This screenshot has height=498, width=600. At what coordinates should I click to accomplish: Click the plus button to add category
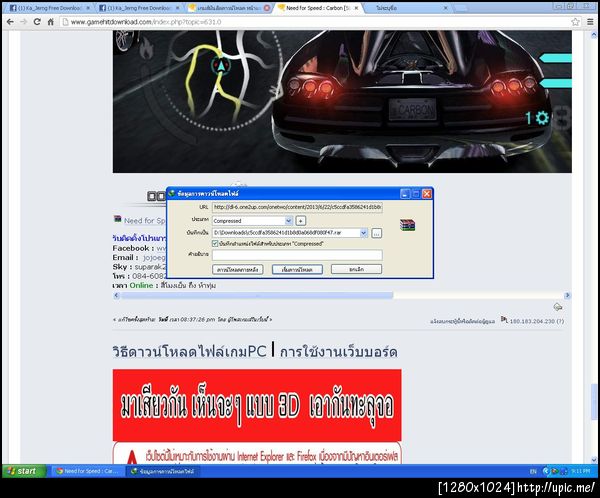tap(301, 220)
